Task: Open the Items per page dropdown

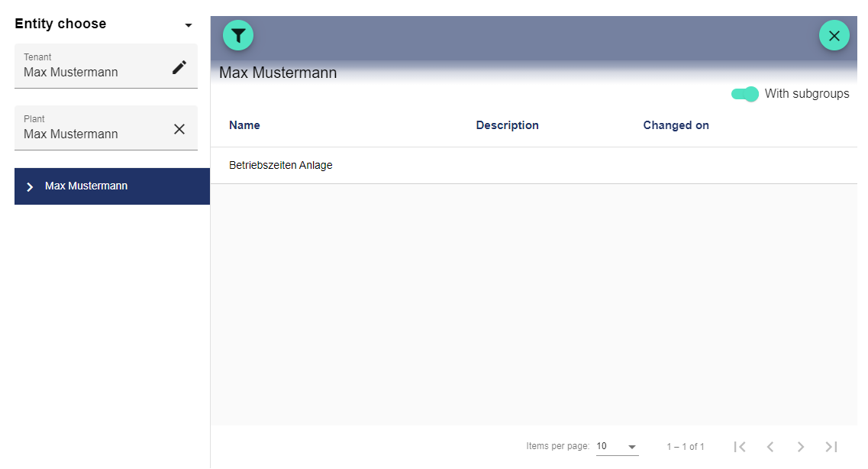Action: pos(617,447)
